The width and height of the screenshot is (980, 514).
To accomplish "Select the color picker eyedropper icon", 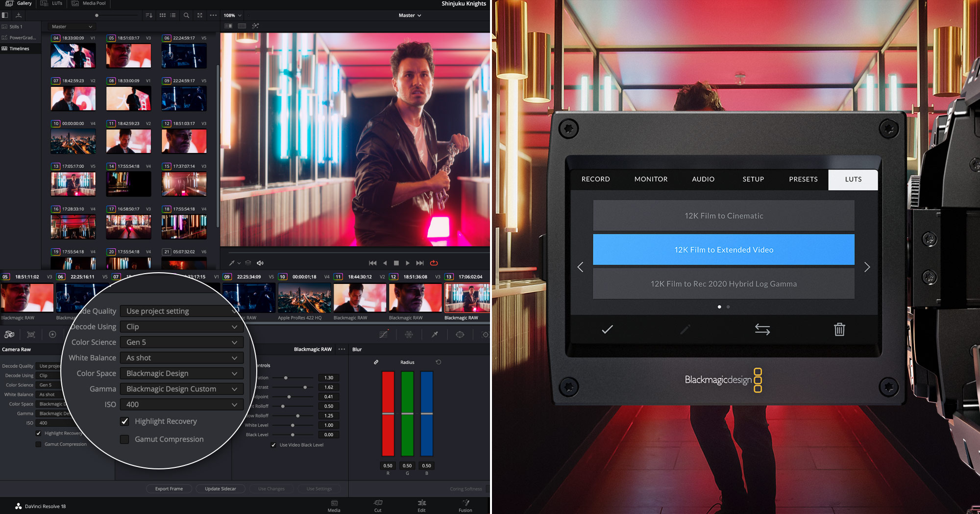I will tap(435, 334).
